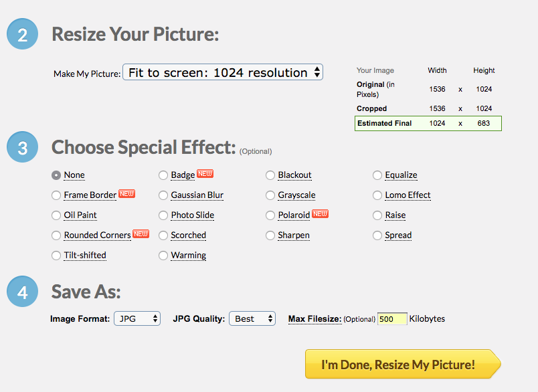Click the Warming effect label
538x392 pixels.
pos(188,256)
